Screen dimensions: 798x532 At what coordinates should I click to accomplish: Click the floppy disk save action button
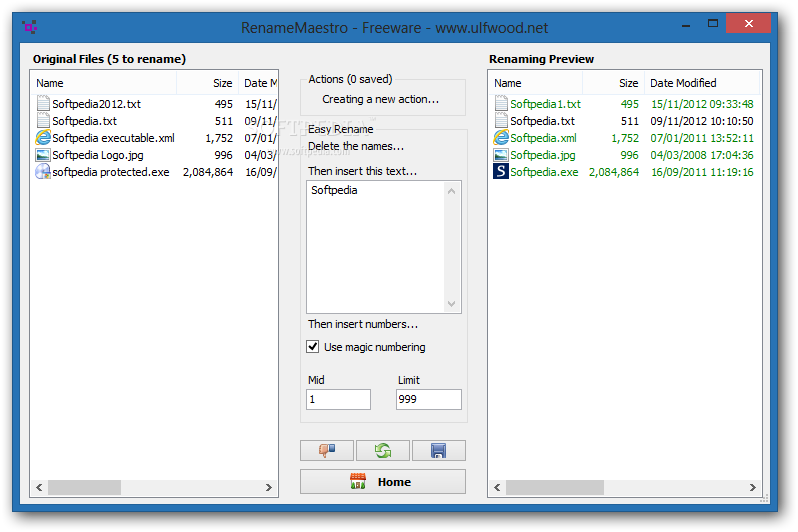click(x=439, y=451)
